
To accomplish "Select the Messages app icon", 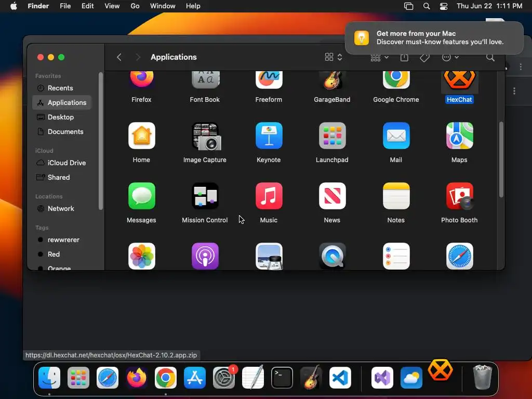I will pyautogui.click(x=141, y=196).
